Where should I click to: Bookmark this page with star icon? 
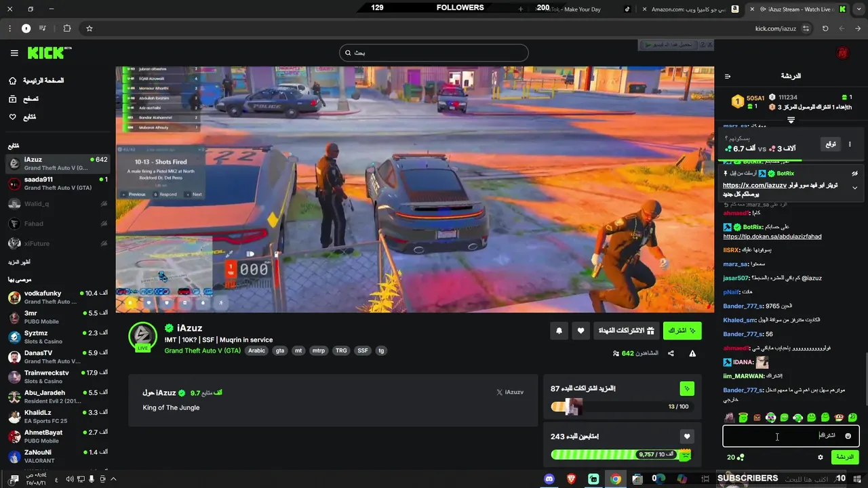click(89, 28)
